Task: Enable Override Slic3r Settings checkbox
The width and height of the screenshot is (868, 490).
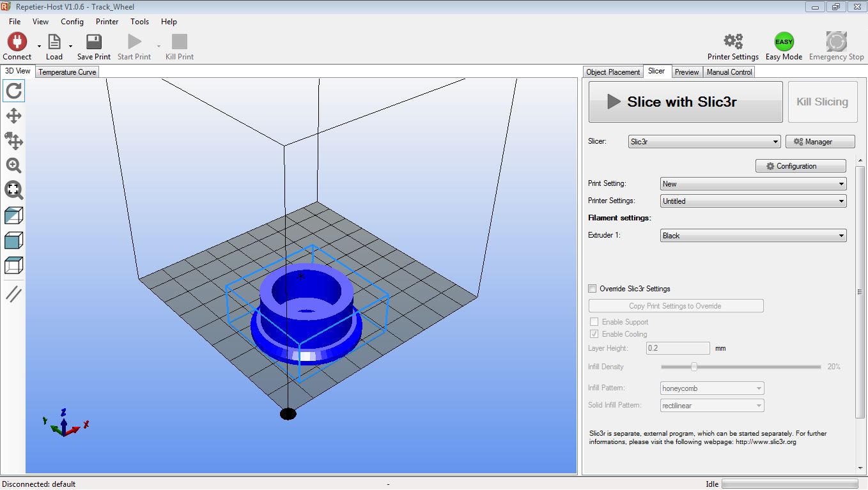Action: (593, 289)
